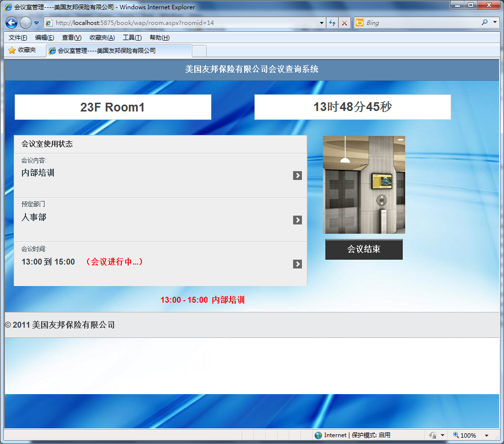Click the 收藏夹 favorites star button
504x444 pixels.
pos(22,50)
